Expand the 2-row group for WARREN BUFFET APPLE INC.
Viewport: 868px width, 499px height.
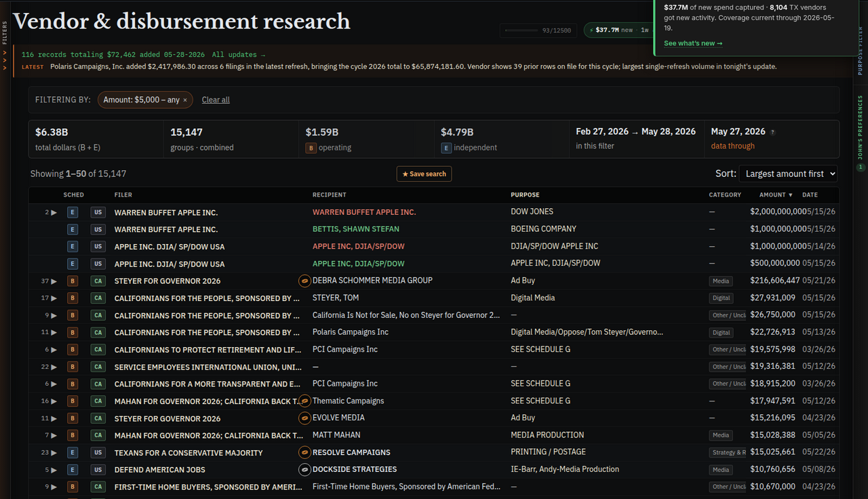[51, 212]
